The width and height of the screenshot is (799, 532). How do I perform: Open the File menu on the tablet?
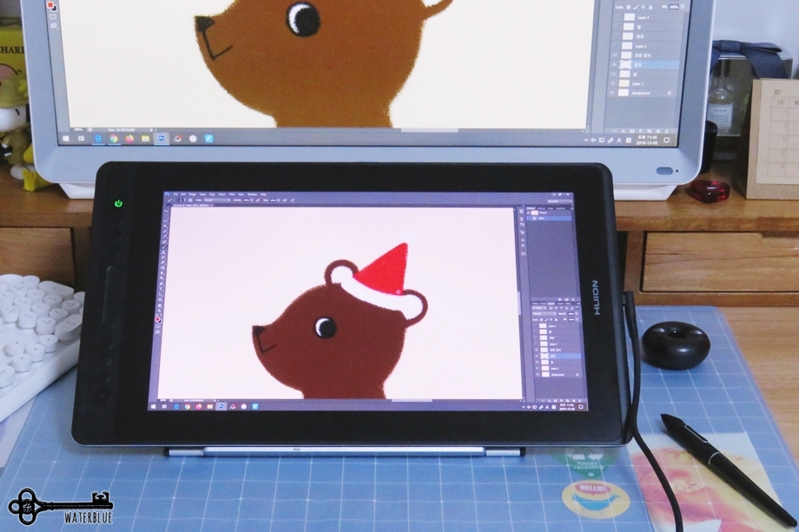pyautogui.click(x=175, y=194)
